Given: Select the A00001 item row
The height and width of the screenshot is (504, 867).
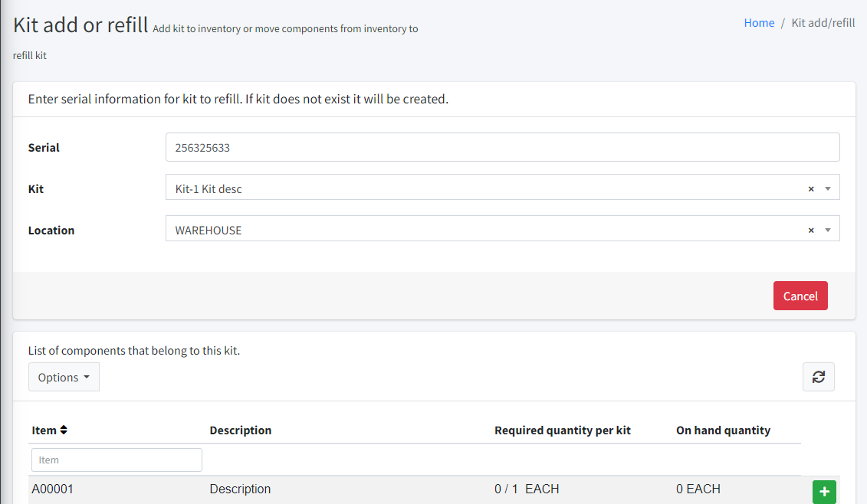Looking at the screenshot, I should [53, 489].
